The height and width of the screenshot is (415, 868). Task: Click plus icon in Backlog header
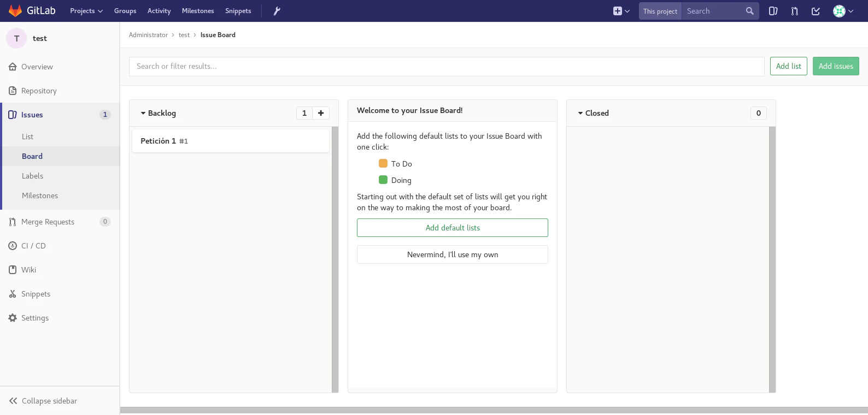(x=321, y=113)
